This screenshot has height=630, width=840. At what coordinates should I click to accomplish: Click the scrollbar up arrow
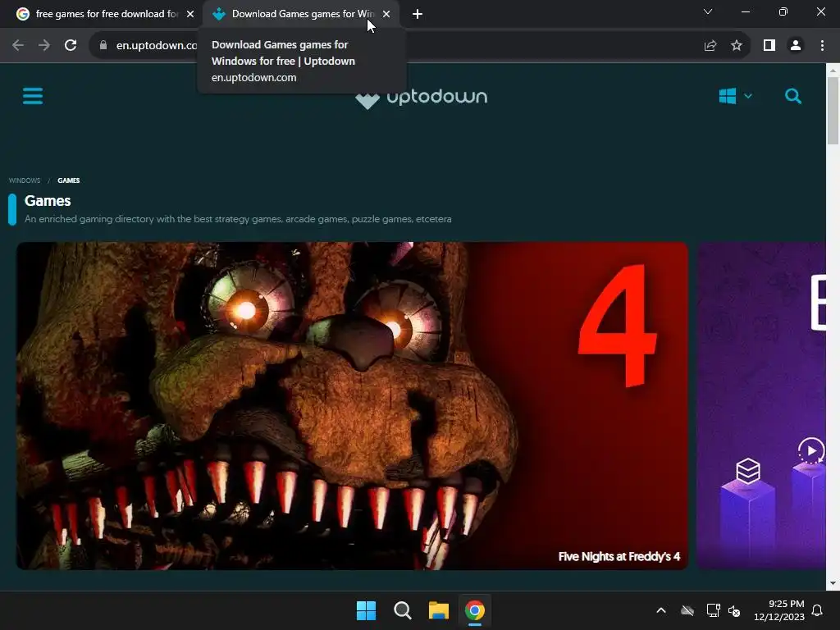(833, 70)
